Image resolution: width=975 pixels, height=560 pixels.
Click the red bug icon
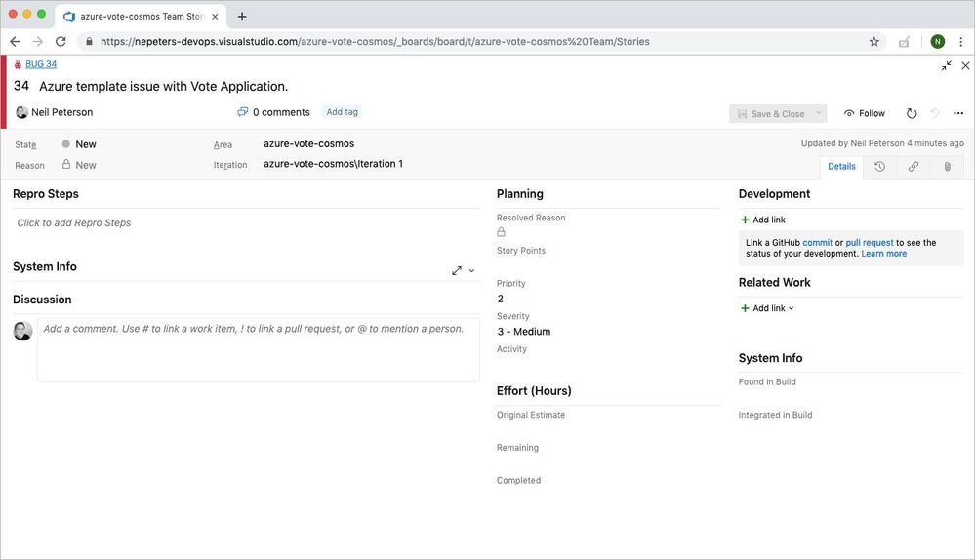click(18, 64)
